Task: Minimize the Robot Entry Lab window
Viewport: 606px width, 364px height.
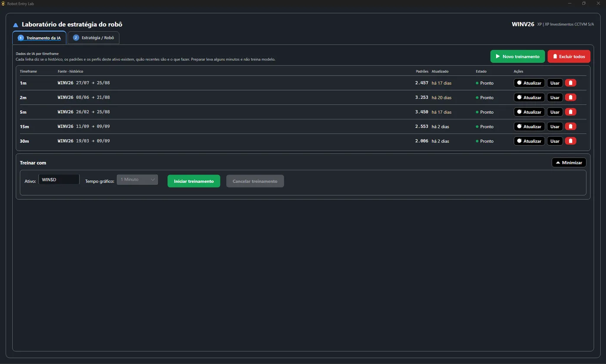Action: point(569,3)
